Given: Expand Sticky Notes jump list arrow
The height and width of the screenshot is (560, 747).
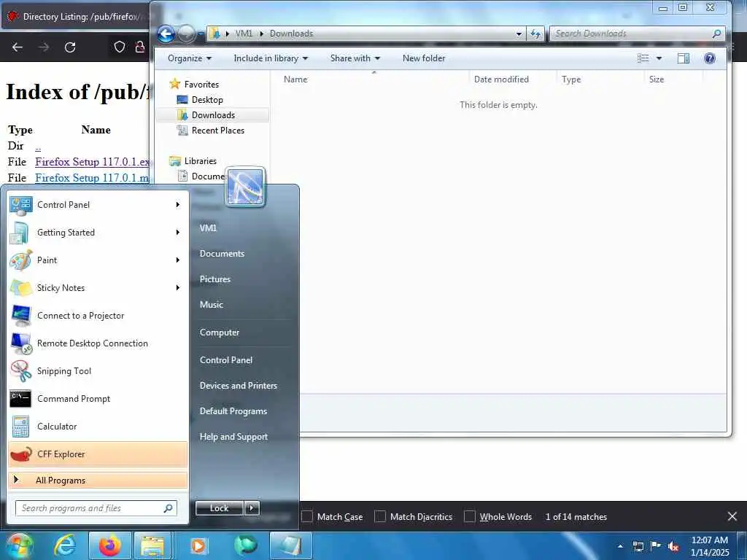Looking at the screenshot, I should pos(178,287).
